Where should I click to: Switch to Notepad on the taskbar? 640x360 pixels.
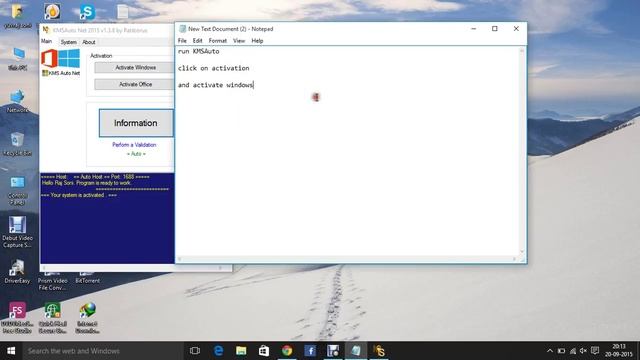[x=356, y=351]
